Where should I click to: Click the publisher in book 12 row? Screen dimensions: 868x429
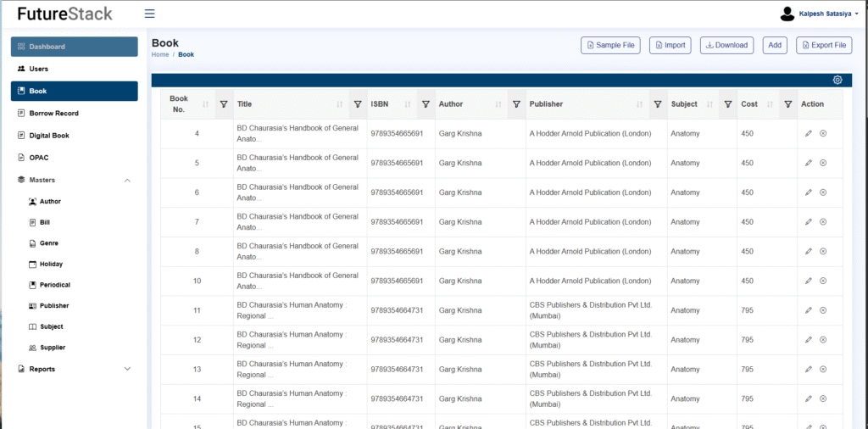[591, 340]
